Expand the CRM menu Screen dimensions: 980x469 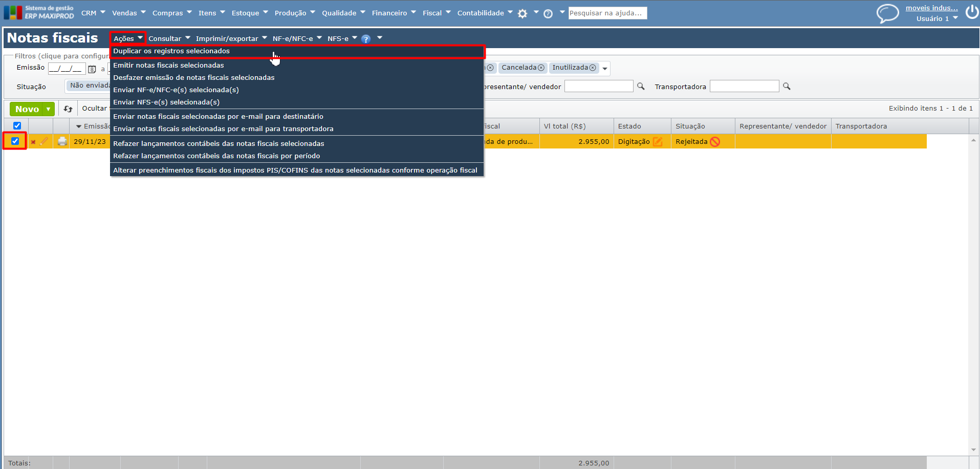(93, 13)
